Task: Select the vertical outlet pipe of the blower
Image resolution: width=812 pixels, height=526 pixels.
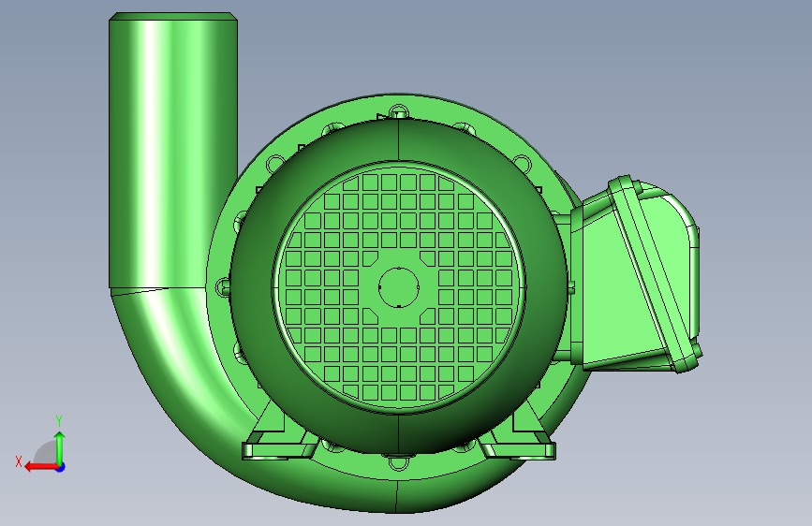Action: [x=173, y=150]
